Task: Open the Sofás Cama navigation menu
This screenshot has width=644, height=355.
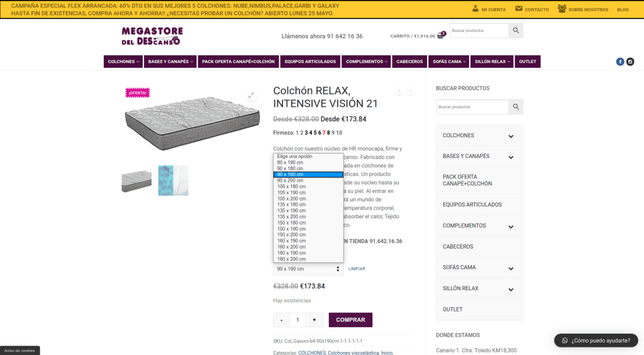Action: pos(449,62)
